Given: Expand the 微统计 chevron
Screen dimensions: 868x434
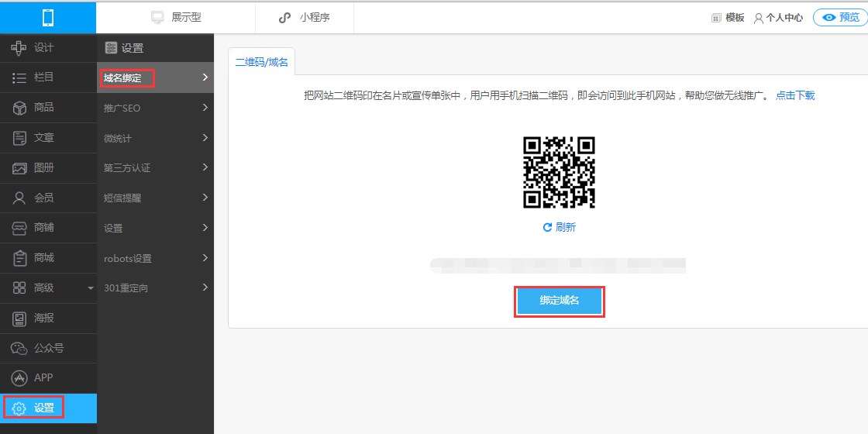Looking at the screenshot, I should click(x=205, y=137).
